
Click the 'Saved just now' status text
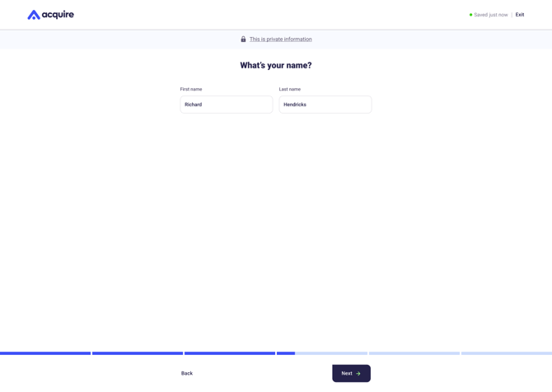pyautogui.click(x=491, y=15)
